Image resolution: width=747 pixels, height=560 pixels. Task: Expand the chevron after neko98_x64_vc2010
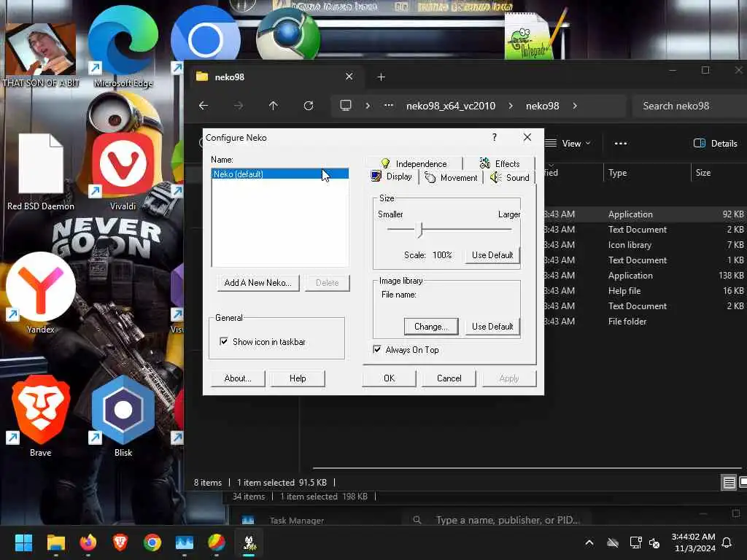click(x=511, y=106)
